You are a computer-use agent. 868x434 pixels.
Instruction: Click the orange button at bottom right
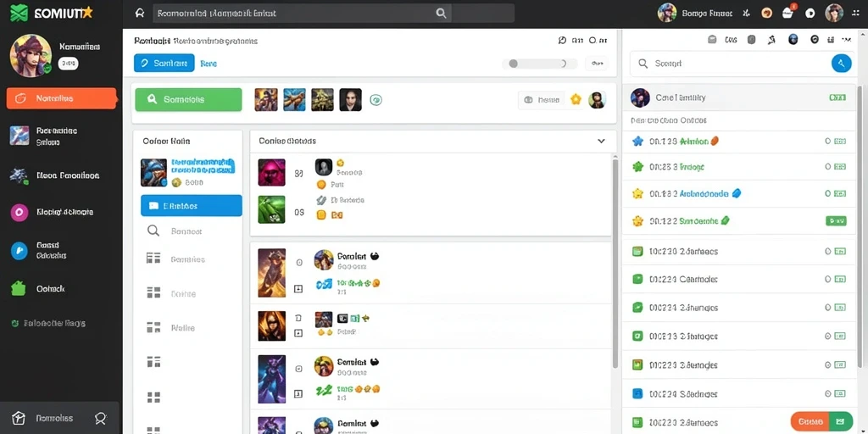810,421
